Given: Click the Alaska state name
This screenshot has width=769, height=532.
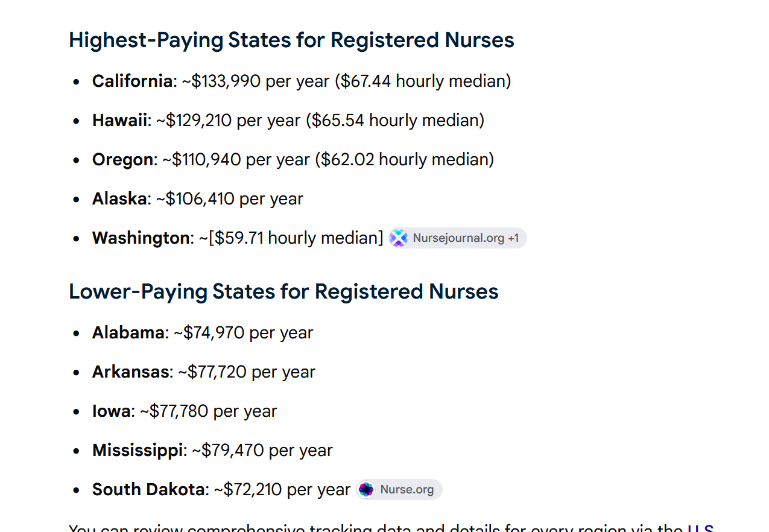Looking at the screenshot, I should (x=119, y=198).
